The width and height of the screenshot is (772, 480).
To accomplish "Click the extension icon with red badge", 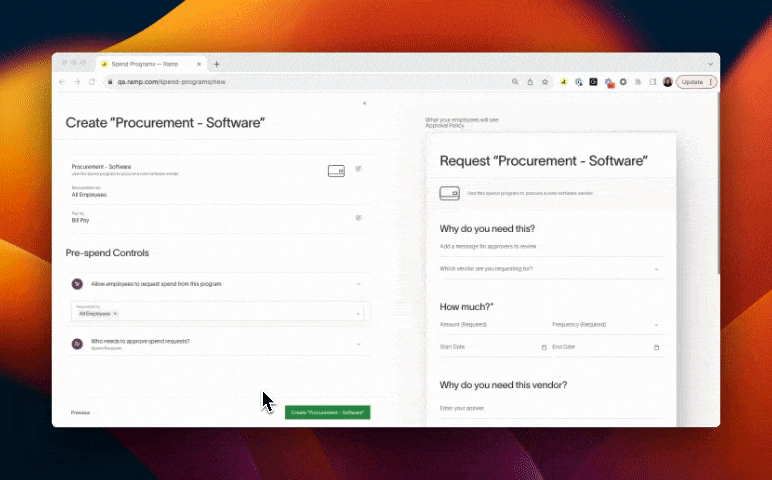I will pyautogui.click(x=609, y=83).
